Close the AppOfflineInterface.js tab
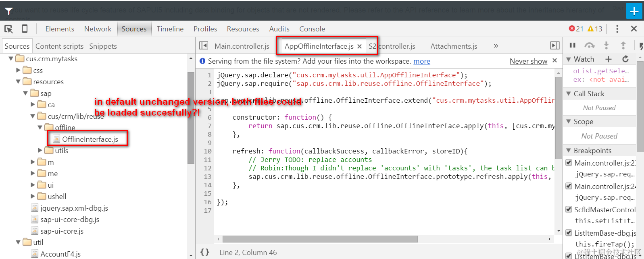The height and width of the screenshot is (259, 644). [359, 46]
